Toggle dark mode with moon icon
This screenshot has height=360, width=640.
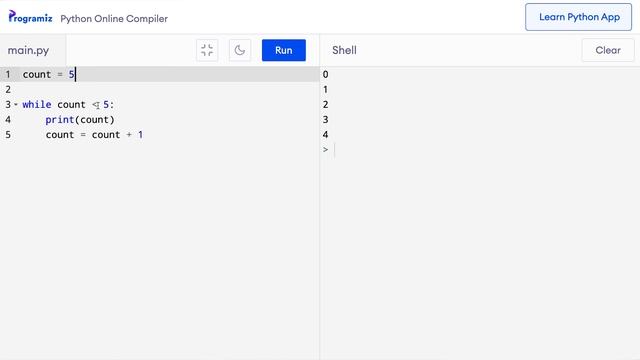[240, 50]
